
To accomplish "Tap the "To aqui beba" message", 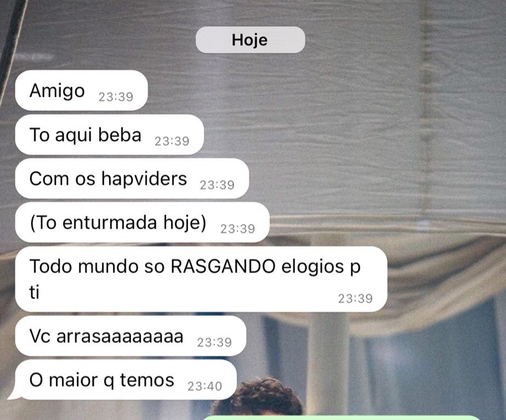I will [x=110, y=135].
